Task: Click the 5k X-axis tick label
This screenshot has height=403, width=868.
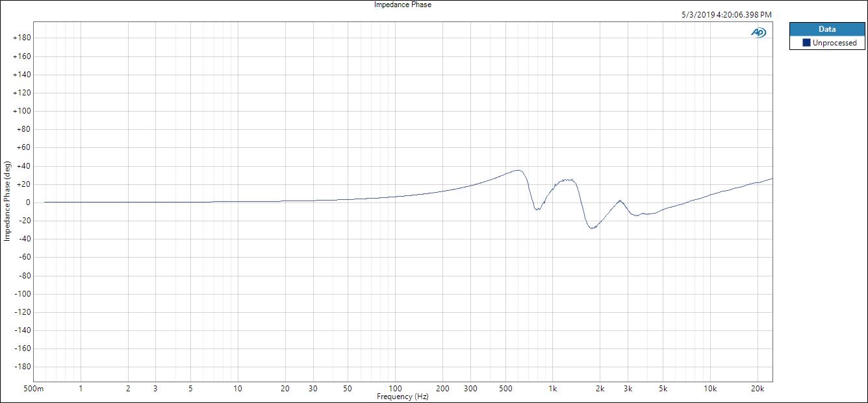Action: click(x=663, y=389)
